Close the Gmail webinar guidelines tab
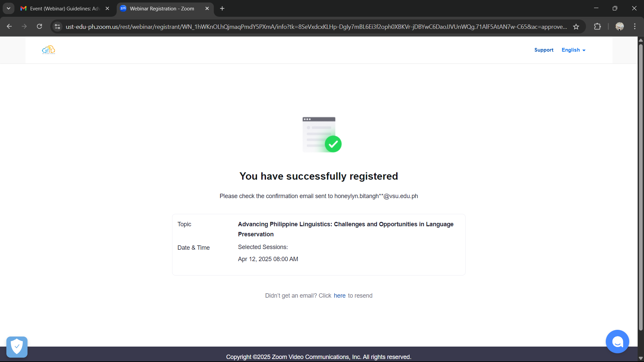The width and height of the screenshot is (644, 362). click(107, 8)
